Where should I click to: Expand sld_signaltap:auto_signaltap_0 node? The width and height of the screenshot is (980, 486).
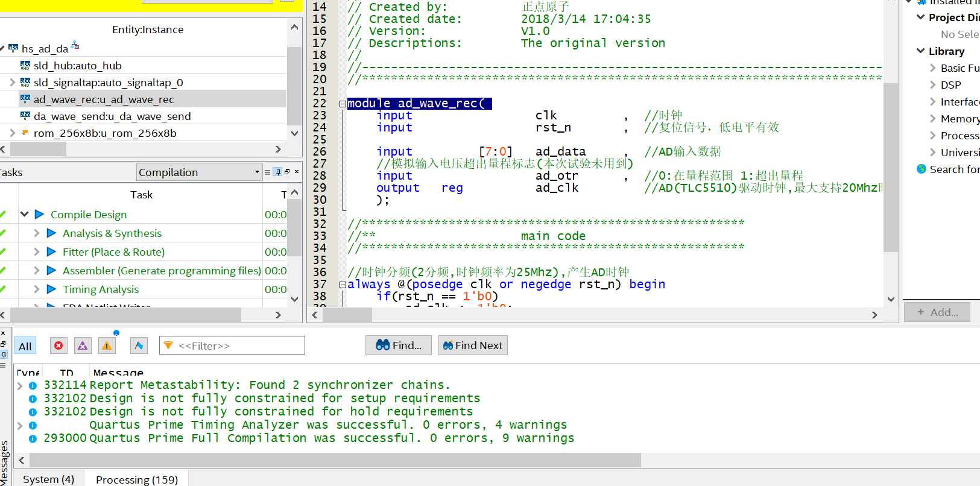tap(12, 82)
